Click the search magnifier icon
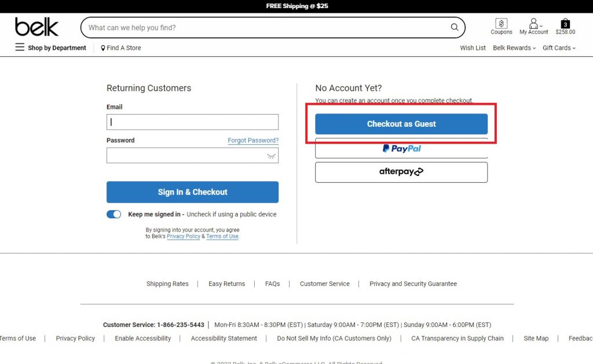This screenshot has height=364, width=593. coord(455,27)
